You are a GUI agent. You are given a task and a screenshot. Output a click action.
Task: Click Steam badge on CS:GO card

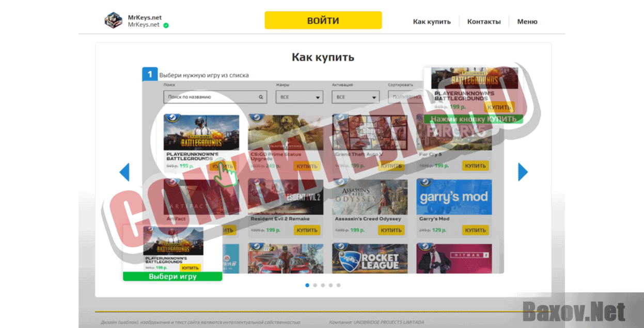pyautogui.click(x=257, y=118)
